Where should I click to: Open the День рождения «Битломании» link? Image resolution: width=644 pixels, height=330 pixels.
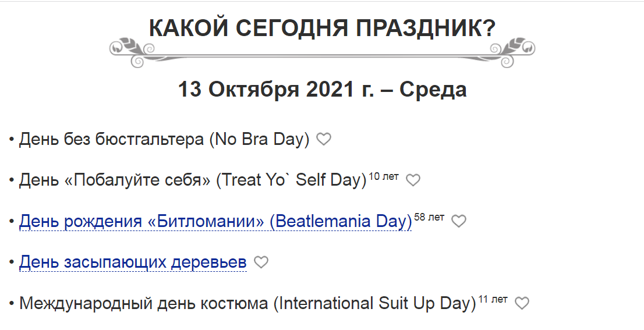click(x=215, y=221)
